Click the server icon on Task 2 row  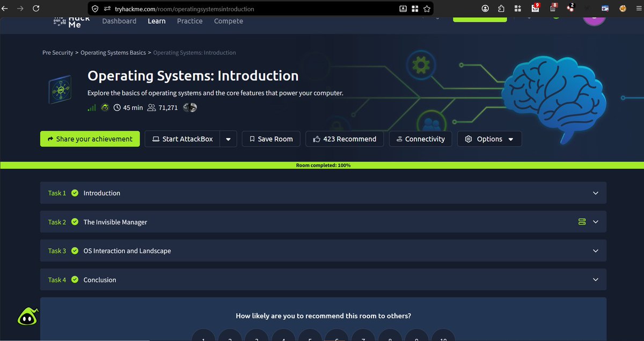click(582, 222)
